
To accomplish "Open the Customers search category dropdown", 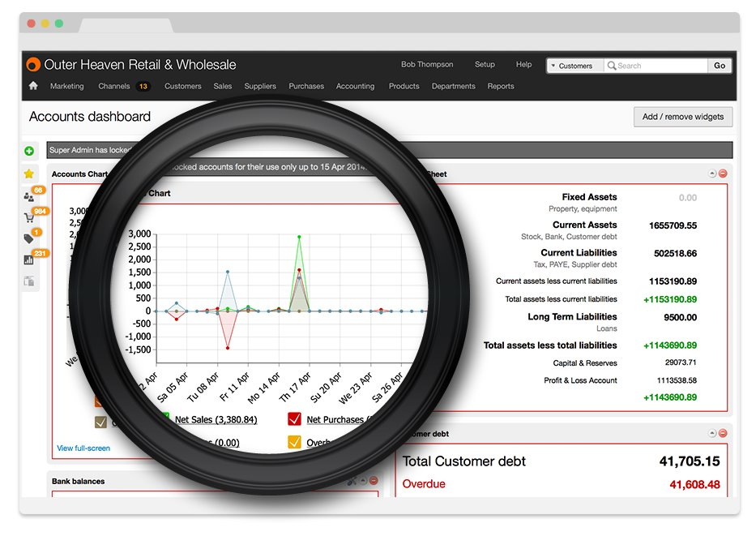I will pos(574,66).
